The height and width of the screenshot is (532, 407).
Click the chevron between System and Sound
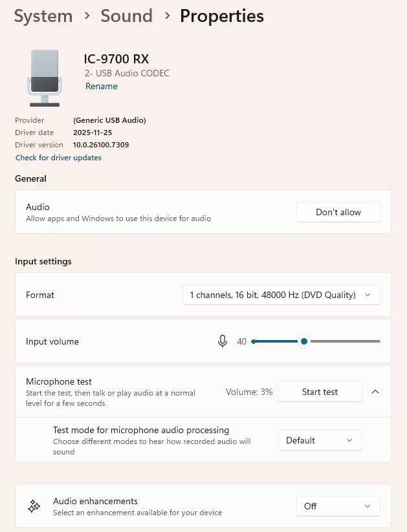pyautogui.click(x=87, y=16)
